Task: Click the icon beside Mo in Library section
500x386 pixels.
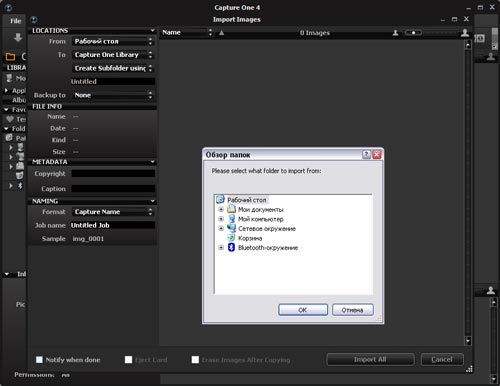Action: pyautogui.click(x=9, y=78)
